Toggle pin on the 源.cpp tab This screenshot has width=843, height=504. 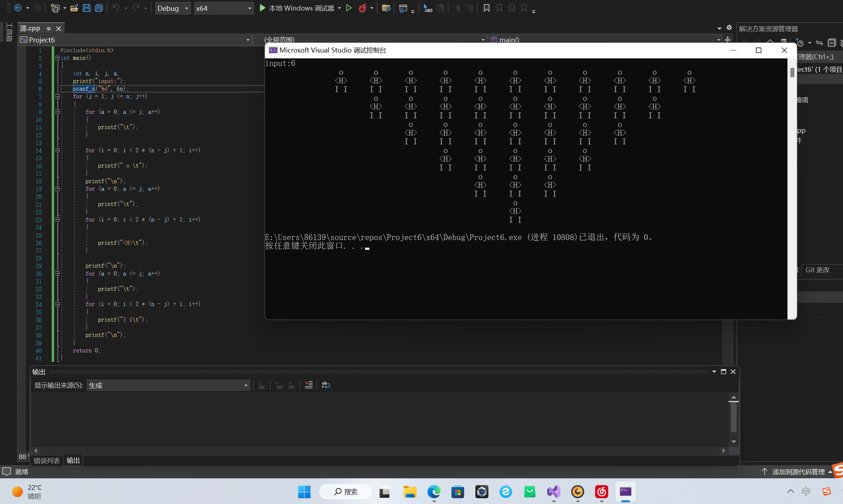(x=49, y=28)
